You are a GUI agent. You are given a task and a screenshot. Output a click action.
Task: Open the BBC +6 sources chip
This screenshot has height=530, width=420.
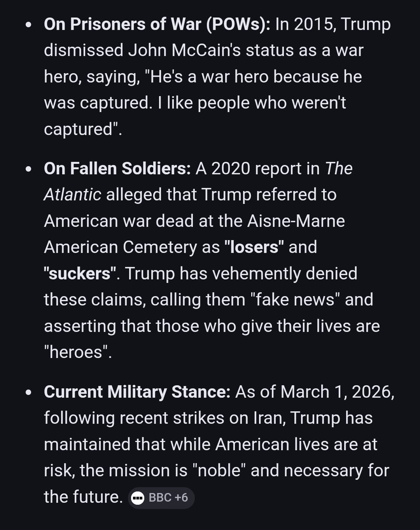pos(161,498)
